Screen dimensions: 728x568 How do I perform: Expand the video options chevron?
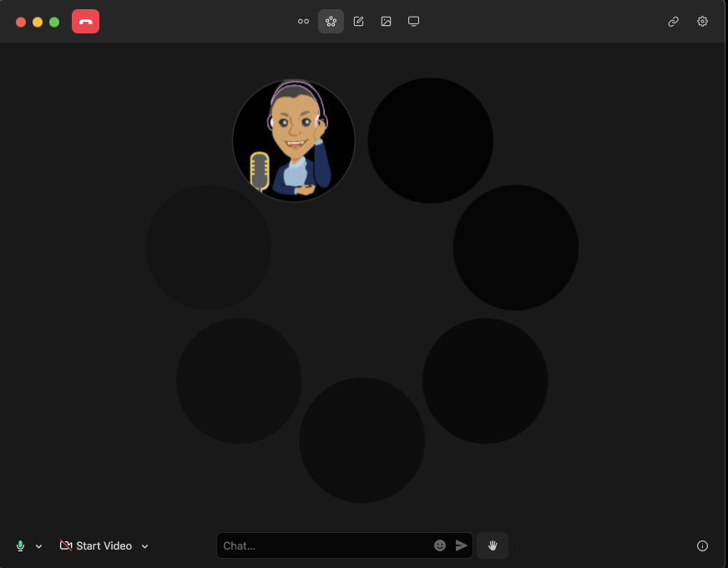145,546
